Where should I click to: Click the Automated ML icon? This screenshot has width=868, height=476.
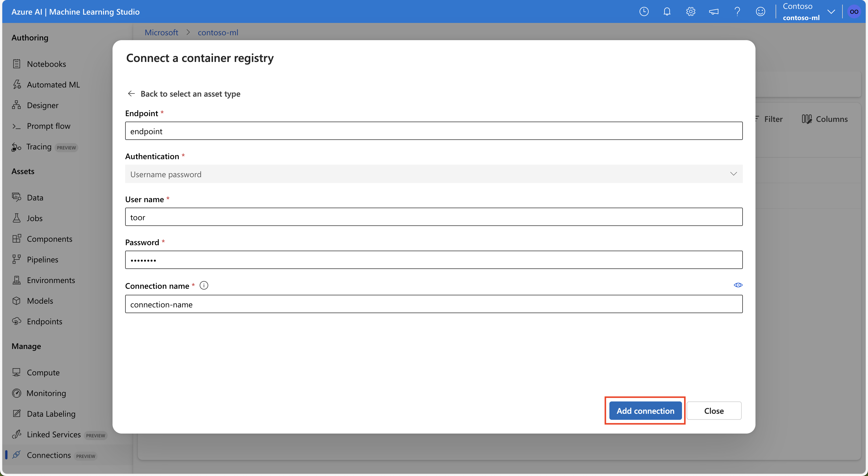(x=17, y=84)
